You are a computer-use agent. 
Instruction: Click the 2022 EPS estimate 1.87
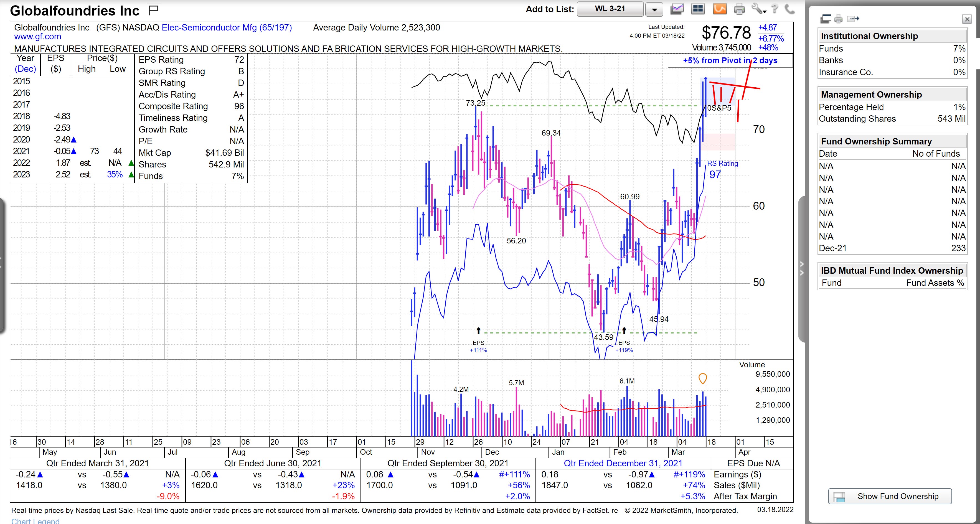pos(63,163)
